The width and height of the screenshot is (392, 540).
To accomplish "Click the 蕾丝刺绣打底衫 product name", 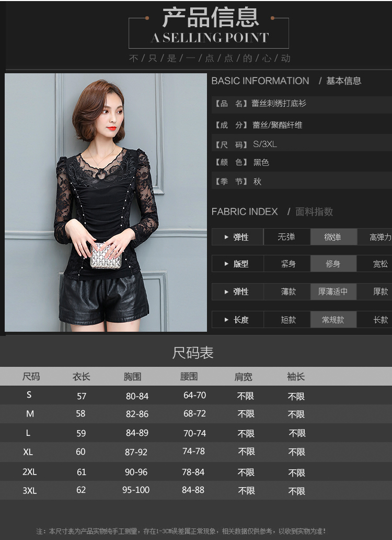I will point(279,104).
